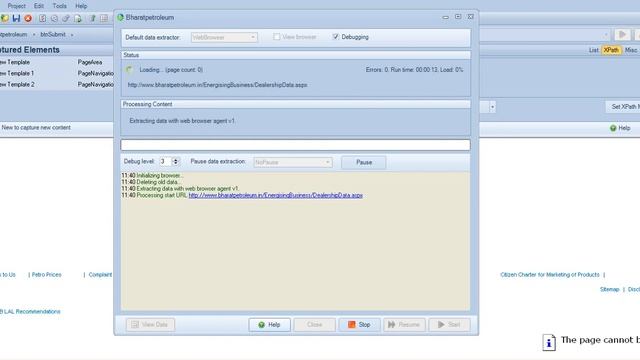
Task: Click the green up-arrow icon in toolbar
Action: pyautogui.click(x=92, y=18)
